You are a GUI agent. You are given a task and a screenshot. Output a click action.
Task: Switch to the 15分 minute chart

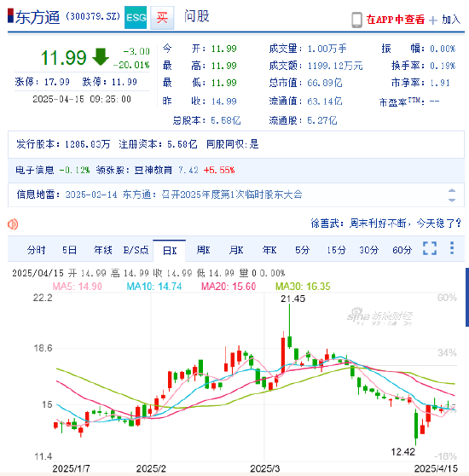pyautogui.click(x=336, y=250)
